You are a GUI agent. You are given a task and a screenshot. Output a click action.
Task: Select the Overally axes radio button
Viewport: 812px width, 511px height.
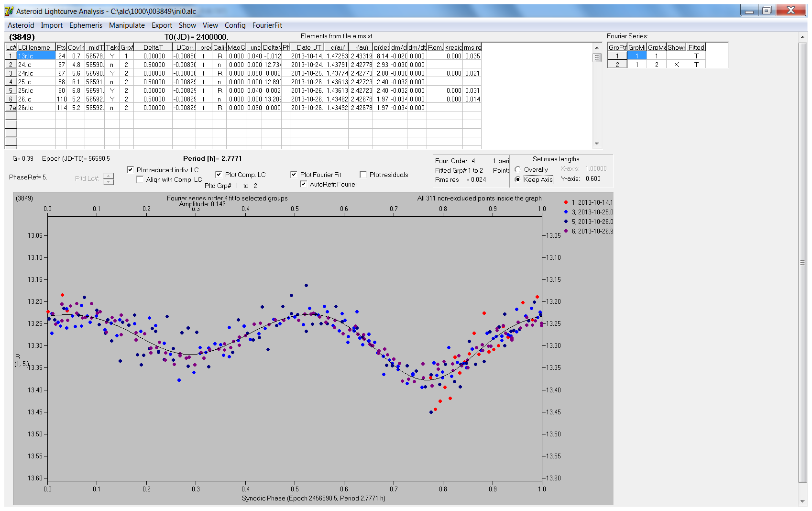coord(517,169)
